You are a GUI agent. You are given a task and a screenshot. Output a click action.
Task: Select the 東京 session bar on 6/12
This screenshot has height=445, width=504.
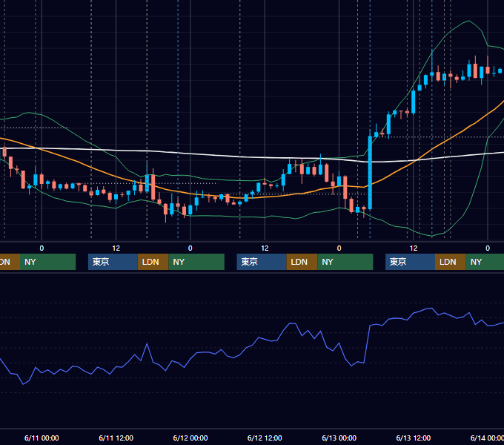point(262,262)
